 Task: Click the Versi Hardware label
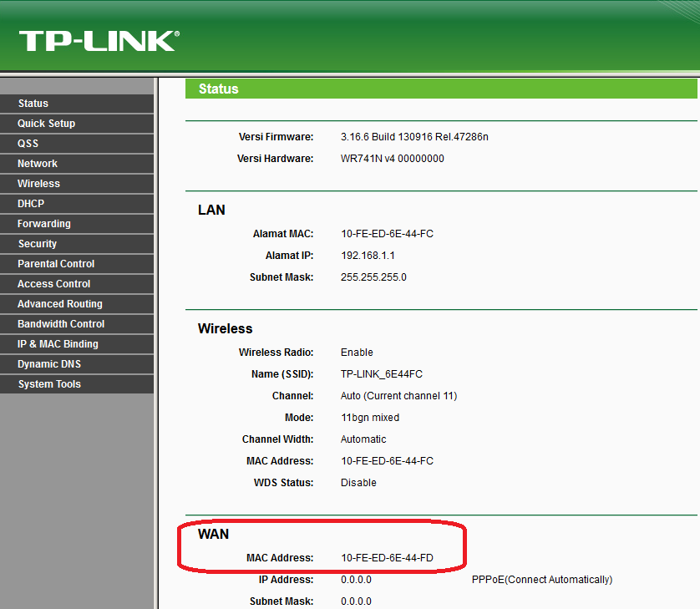[275, 159]
